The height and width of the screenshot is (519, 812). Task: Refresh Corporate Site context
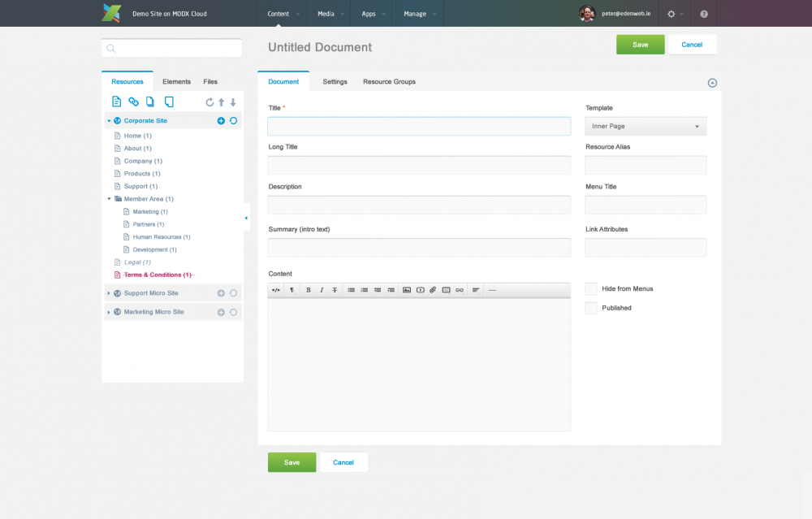pyautogui.click(x=234, y=121)
